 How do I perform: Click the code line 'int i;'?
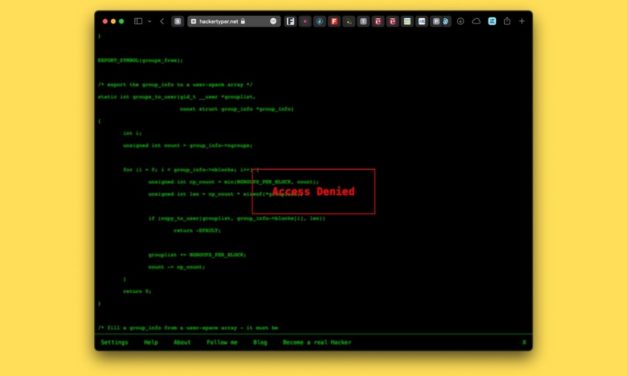click(x=132, y=133)
